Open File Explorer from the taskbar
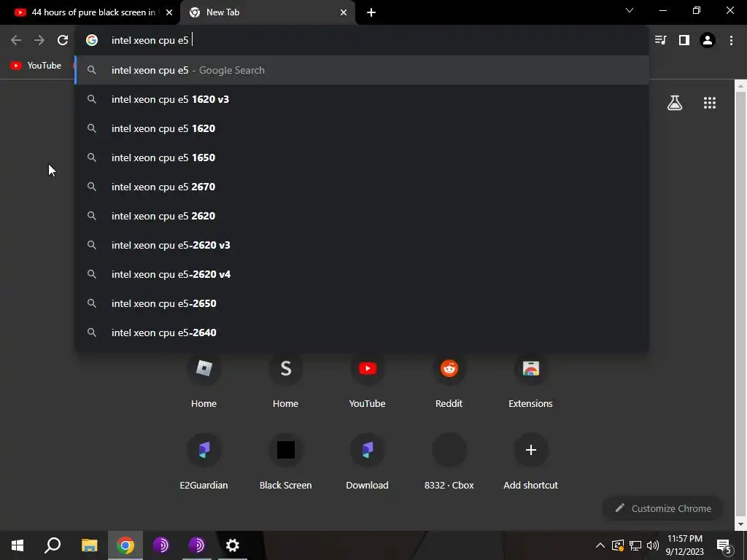The width and height of the screenshot is (747, 560). [x=89, y=545]
